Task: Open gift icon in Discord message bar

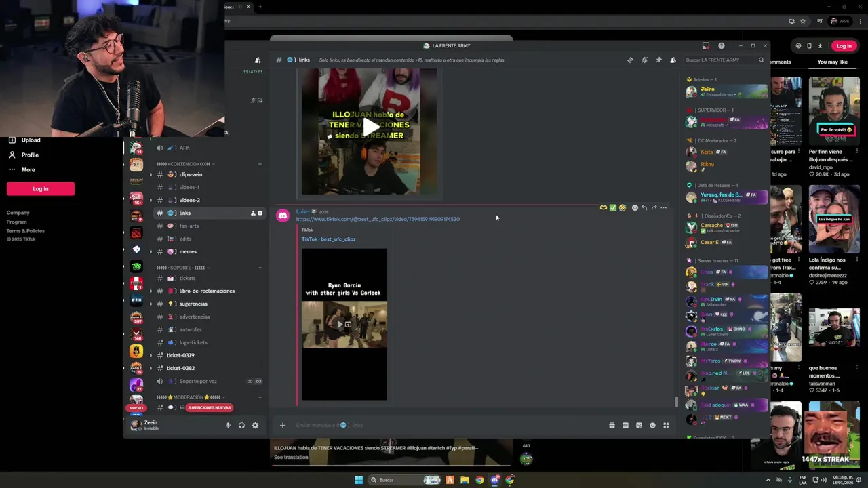Action: [x=612, y=425]
